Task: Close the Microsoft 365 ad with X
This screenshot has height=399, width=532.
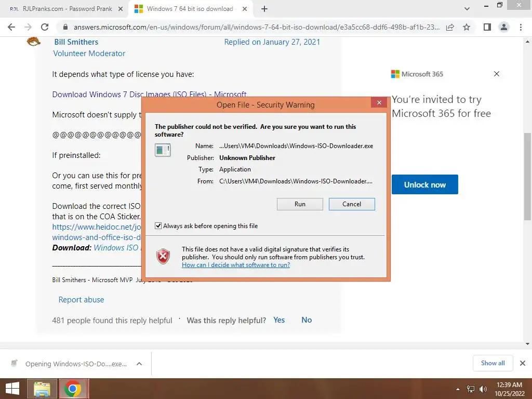Action: coord(496,74)
